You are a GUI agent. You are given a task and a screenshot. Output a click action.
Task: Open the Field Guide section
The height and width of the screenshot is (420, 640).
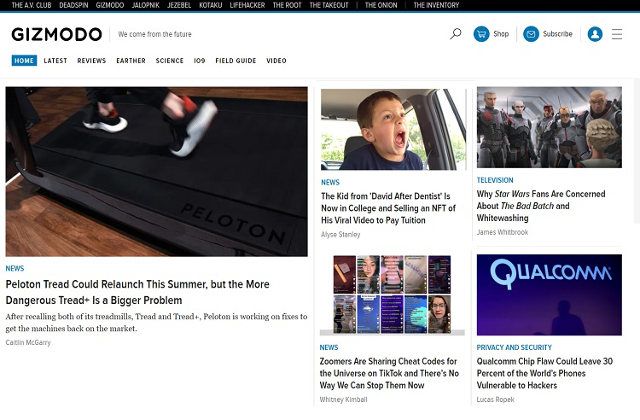pos(236,60)
